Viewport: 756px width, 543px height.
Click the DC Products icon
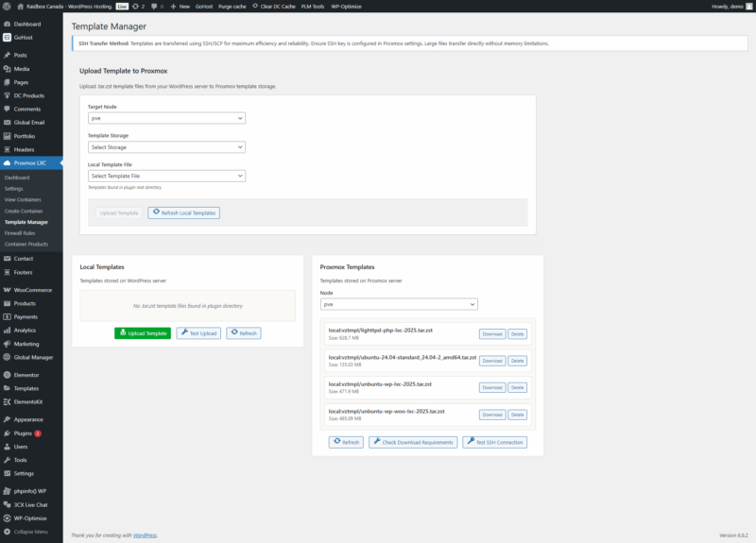7,95
